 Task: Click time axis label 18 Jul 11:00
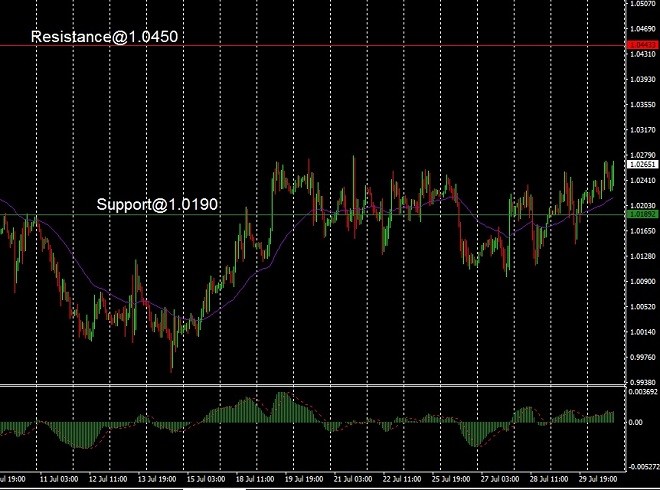pyautogui.click(x=255, y=479)
